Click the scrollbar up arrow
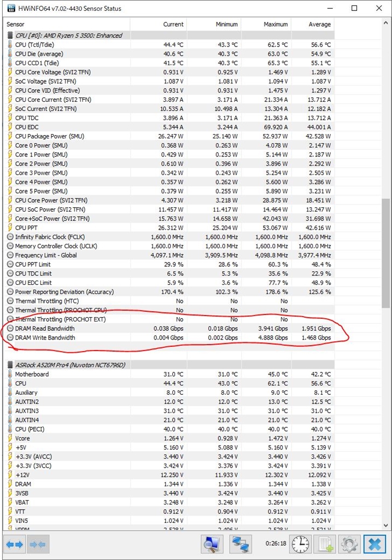 tap(385, 23)
